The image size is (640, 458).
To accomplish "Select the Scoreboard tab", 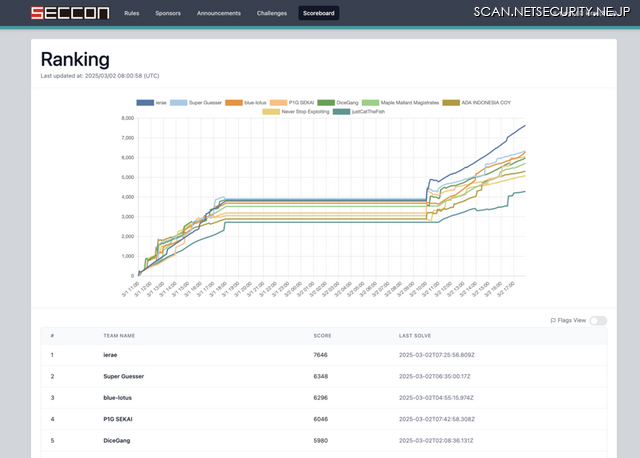I will 319,14.
